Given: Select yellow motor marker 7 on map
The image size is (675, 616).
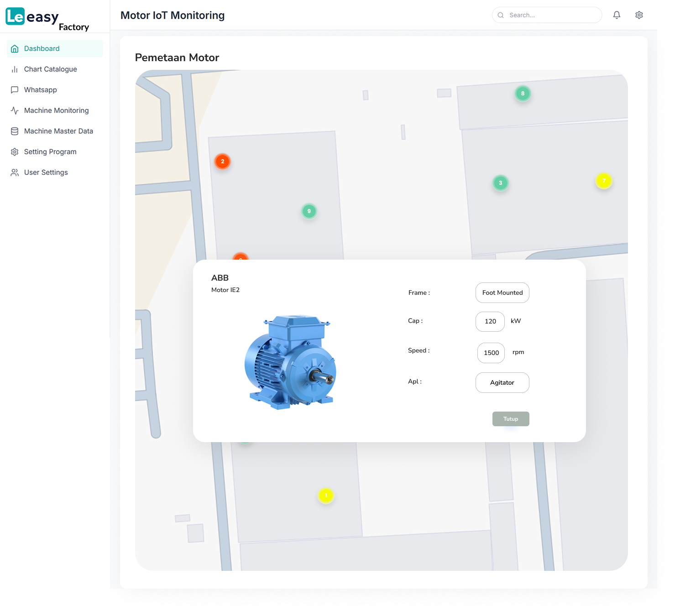Looking at the screenshot, I should (603, 181).
